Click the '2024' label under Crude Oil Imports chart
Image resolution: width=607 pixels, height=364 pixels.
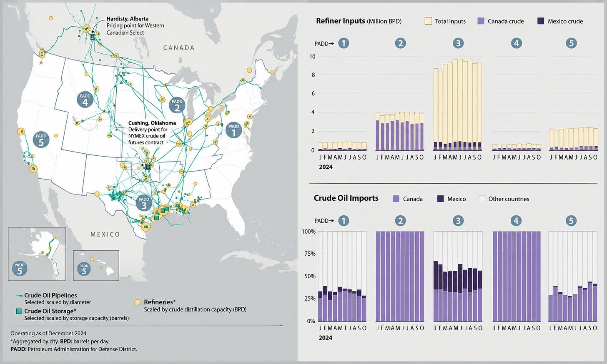coord(326,338)
